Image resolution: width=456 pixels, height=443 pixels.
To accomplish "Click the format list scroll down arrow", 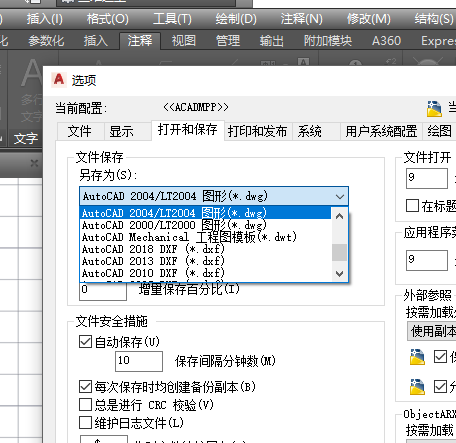I will 340,274.
